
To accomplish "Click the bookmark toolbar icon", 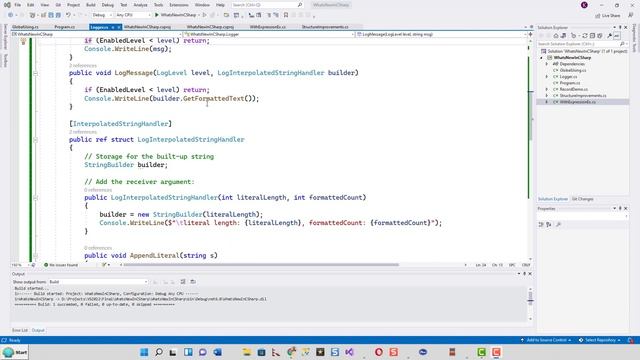I will 286,15.
